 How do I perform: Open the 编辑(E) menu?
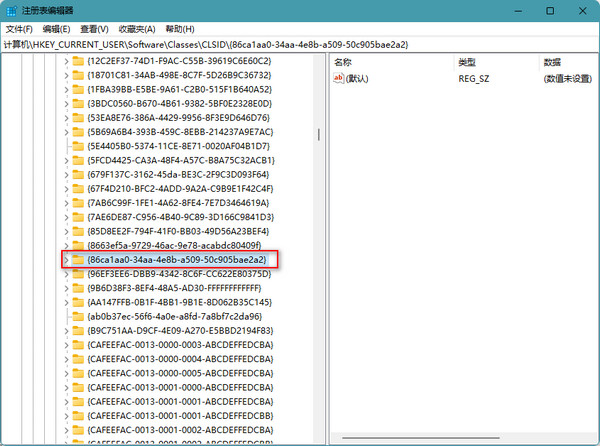[56, 29]
